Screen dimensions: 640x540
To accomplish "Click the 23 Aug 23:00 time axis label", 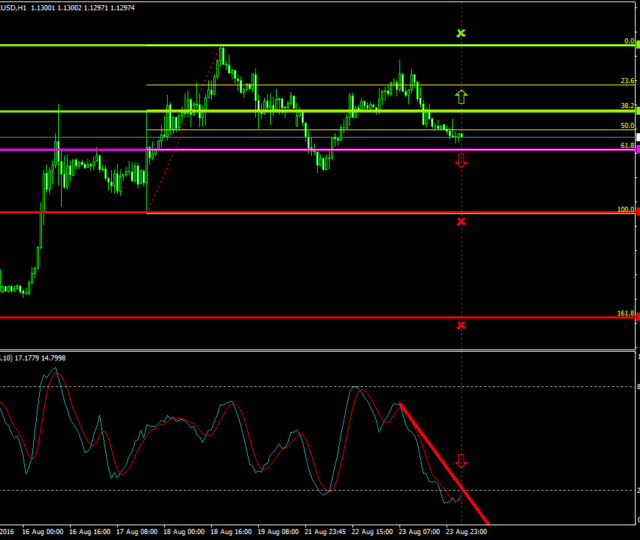I will coord(467,532).
